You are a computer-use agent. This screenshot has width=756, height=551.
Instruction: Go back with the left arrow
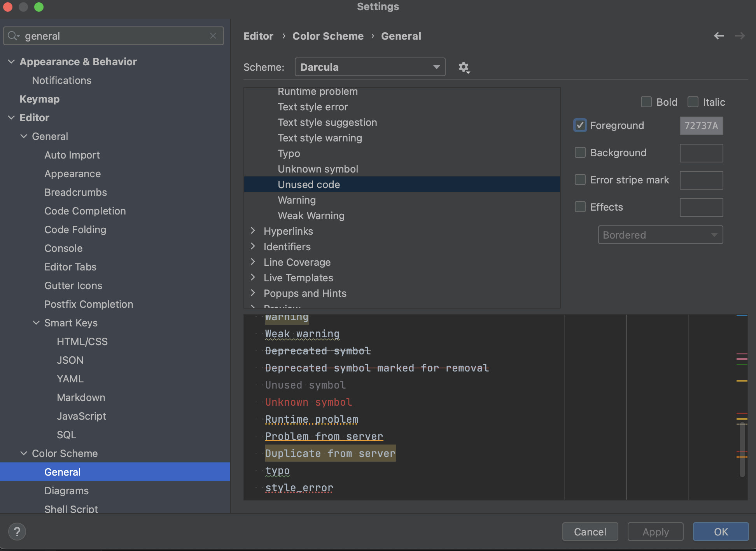click(719, 36)
